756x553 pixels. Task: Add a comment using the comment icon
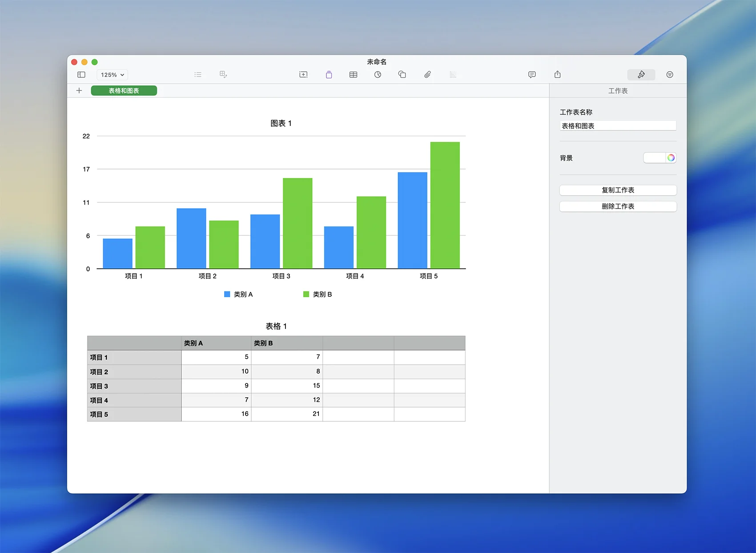point(532,75)
